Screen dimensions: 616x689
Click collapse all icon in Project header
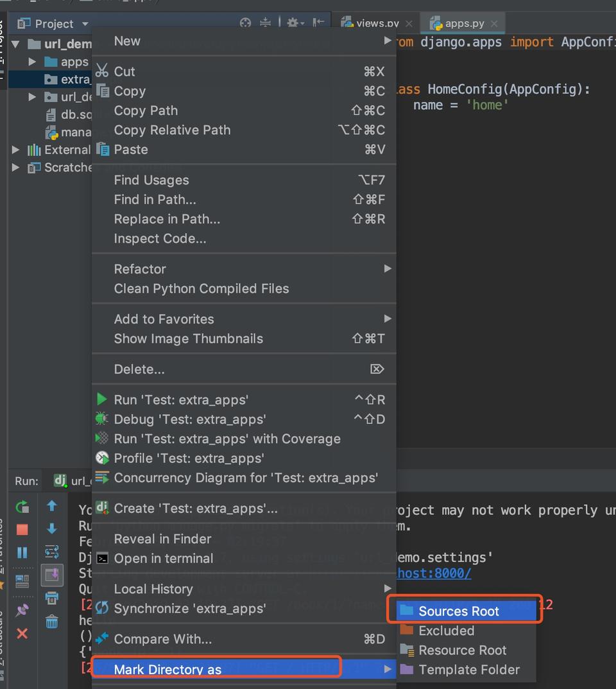pos(265,23)
